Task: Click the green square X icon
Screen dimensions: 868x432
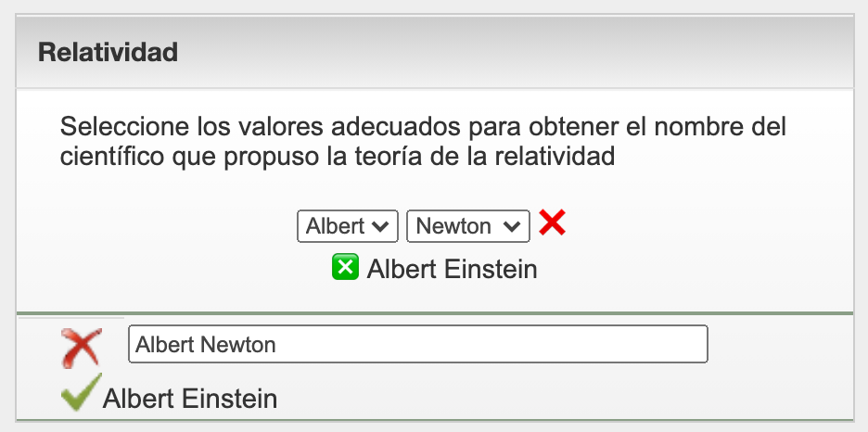Action: (x=345, y=268)
